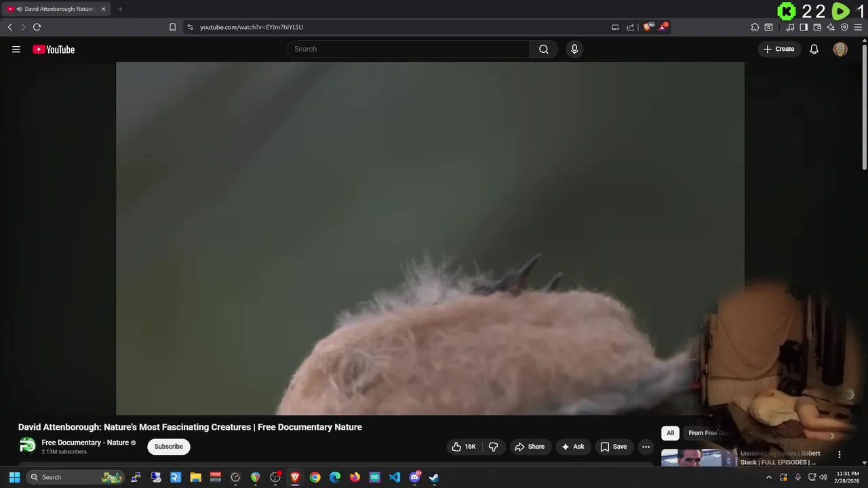868x488 pixels.
Task: Show hidden system tray icons chevron
Action: 768,477
